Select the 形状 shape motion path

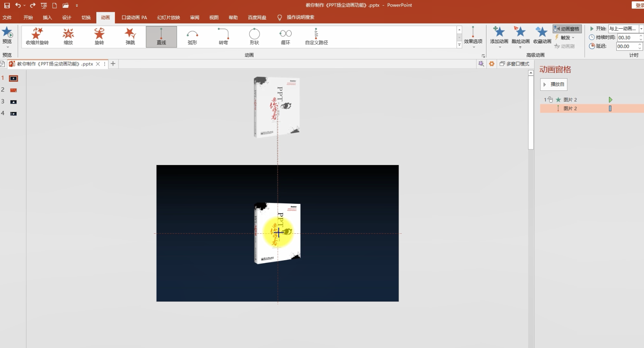(x=254, y=36)
